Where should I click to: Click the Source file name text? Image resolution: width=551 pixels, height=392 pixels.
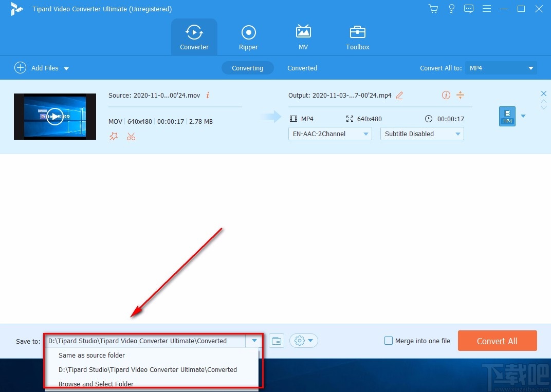tap(154, 95)
